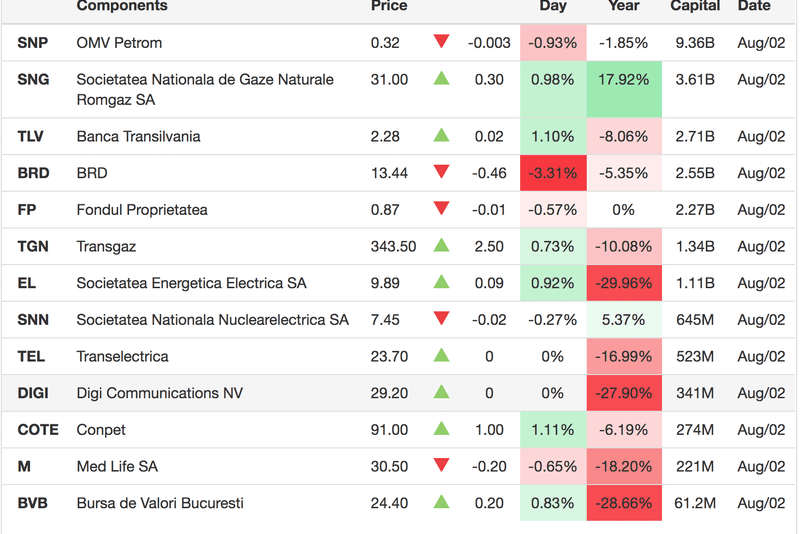Click the Capital column header
The image size is (800, 534).
point(695,6)
